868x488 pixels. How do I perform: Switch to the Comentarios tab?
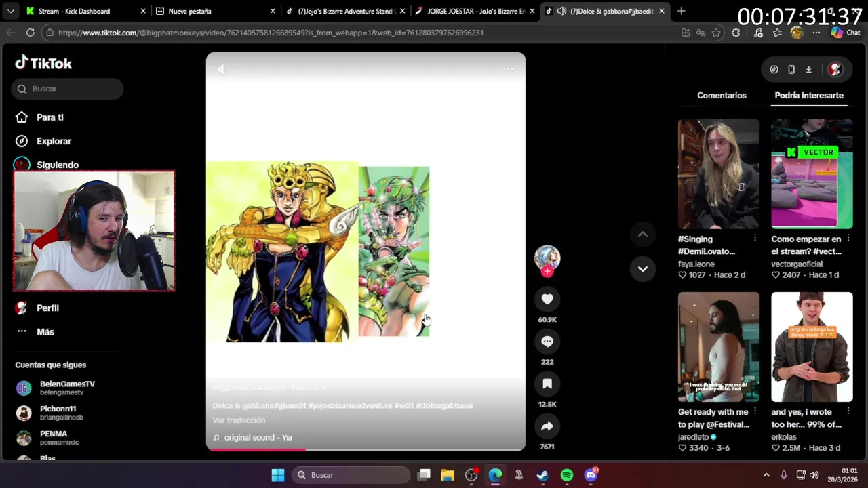point(722,96)
